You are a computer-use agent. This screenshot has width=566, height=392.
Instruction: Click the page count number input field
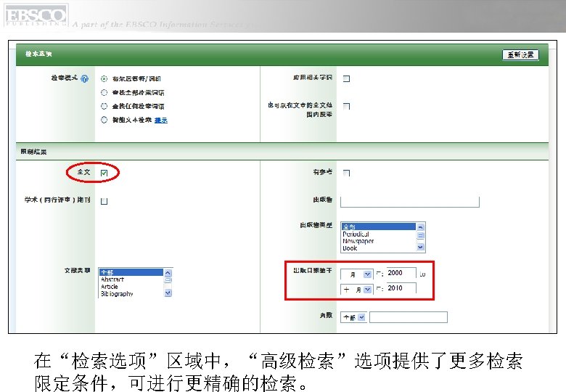[409, 317]
